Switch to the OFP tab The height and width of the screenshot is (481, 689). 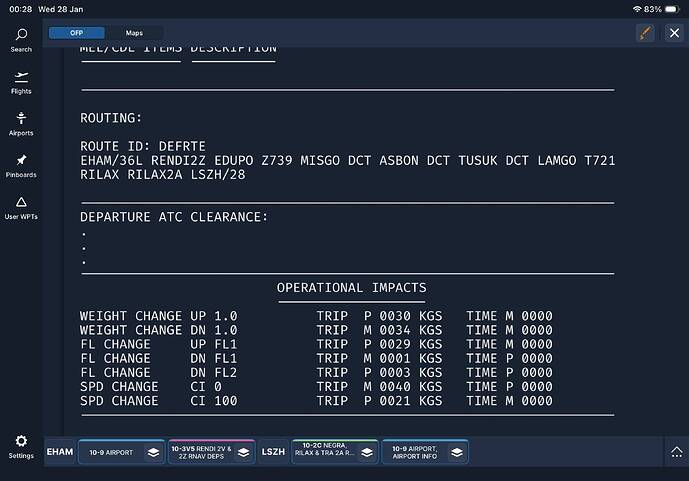[x=76, y=33]
